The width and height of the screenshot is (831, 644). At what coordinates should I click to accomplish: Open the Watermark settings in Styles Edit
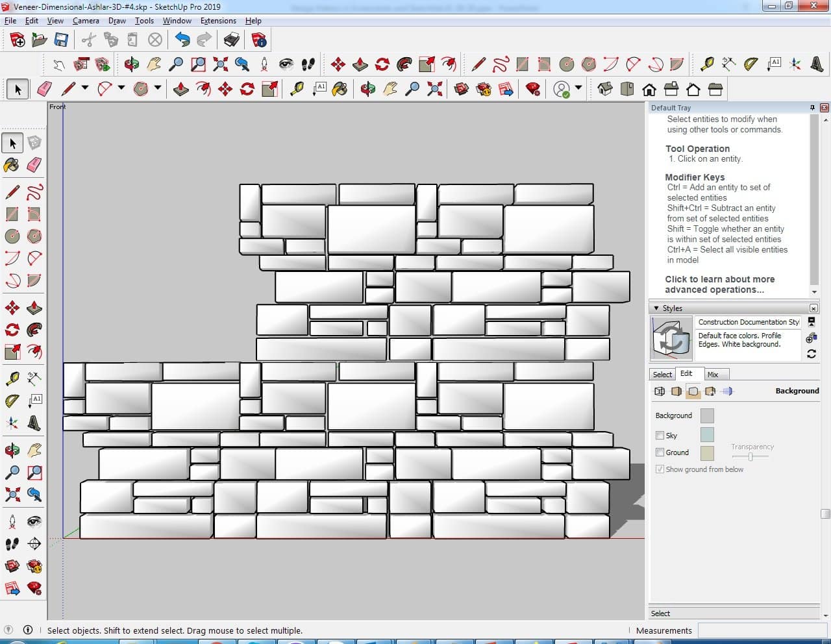coord(710,391)
